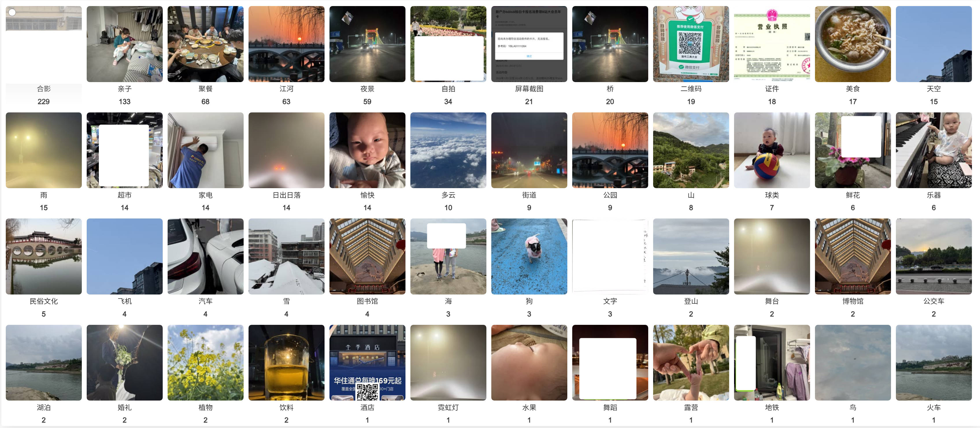Open the 江河 sunset album
The image size is (980, 428).
[x=286, y=44]
